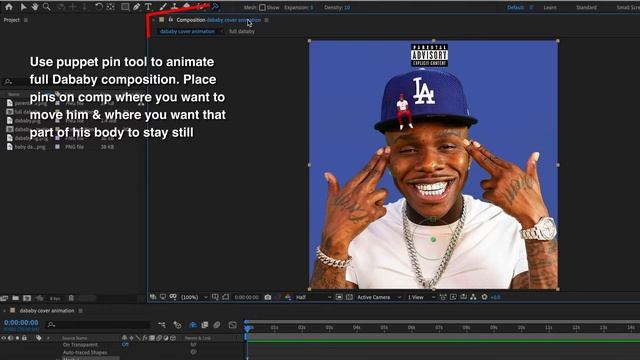The width and height of the screenshot is (640, 360).
Task: Toggle the transparency grid button
Action: pyautogui.click(x=349, y=297)
